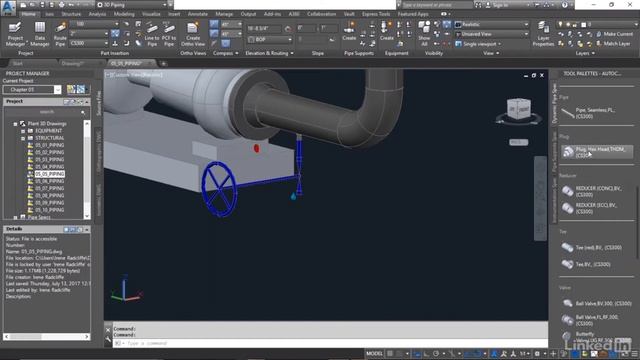Select 05_07_PIPING in project tree

[x=49, y=189]
